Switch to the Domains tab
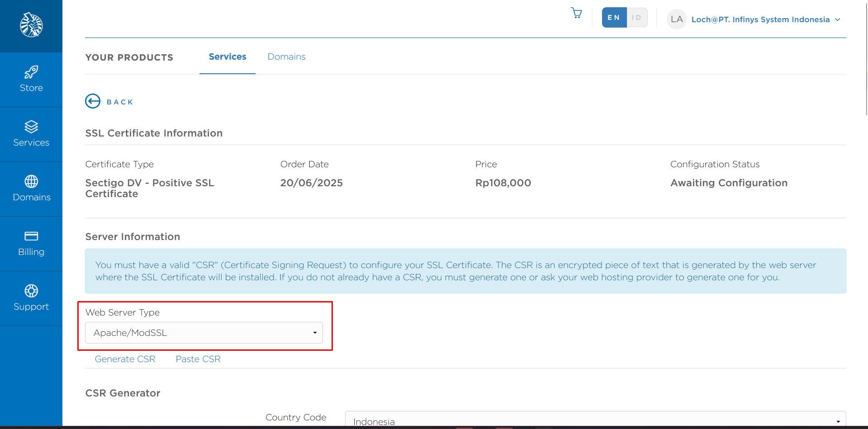The height and width of the screenshot is (429, 868). (286, 57)
